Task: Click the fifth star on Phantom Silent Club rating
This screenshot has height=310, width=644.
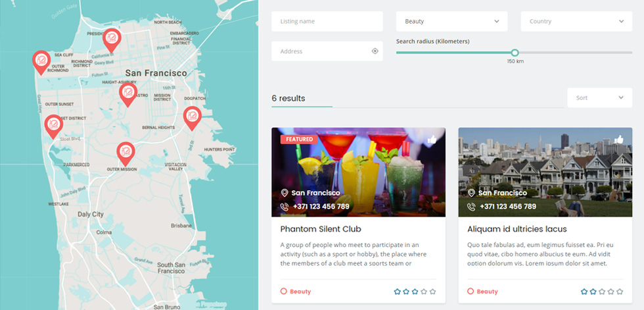Action: pos(432,292)
